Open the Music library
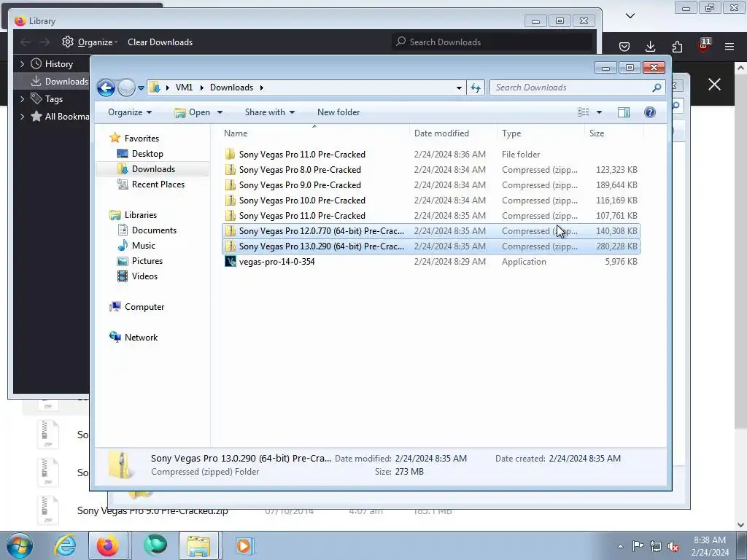Viewport: 747px width, 560px height. click(143, 246)
